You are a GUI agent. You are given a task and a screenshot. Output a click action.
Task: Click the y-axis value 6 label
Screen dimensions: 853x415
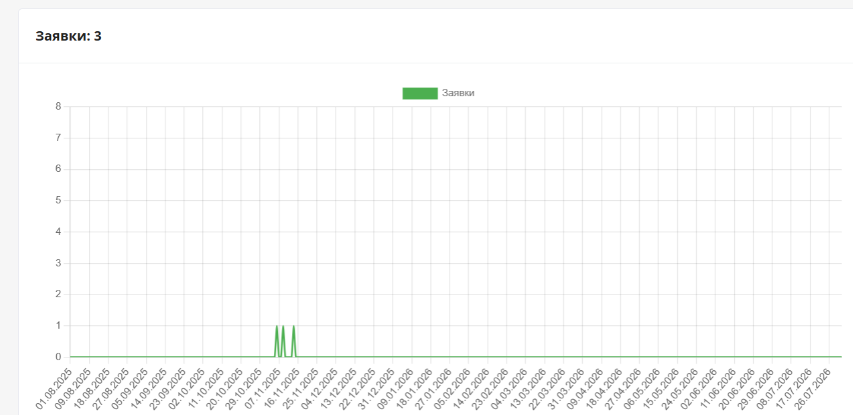[x=58, y=169]
